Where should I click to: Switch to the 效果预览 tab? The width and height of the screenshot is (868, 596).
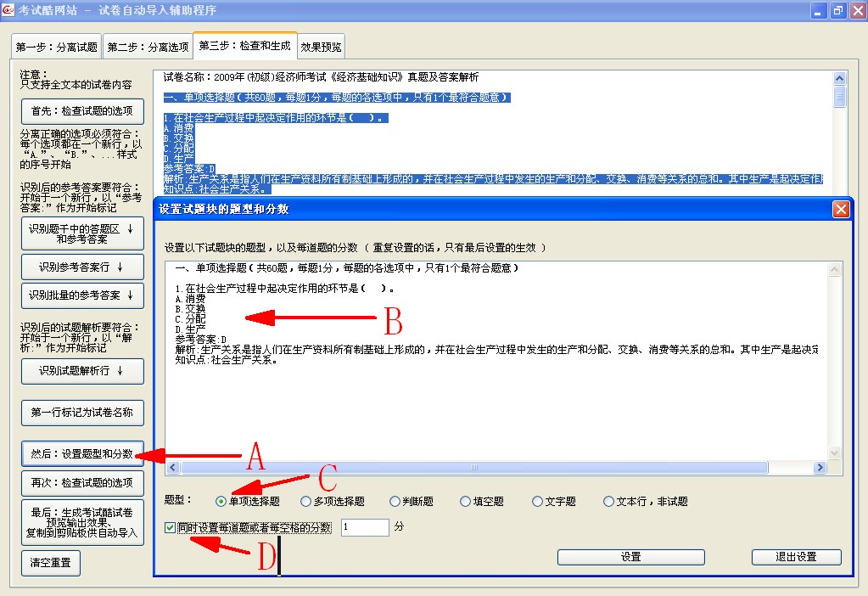[321, 47]
